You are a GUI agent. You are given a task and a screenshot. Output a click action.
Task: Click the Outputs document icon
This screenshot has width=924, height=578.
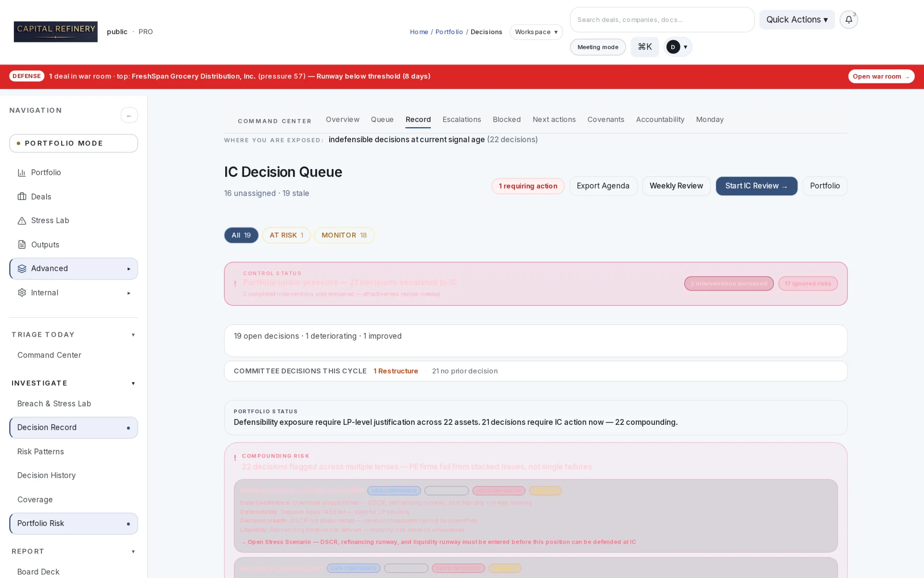click(x=22, y=245)
